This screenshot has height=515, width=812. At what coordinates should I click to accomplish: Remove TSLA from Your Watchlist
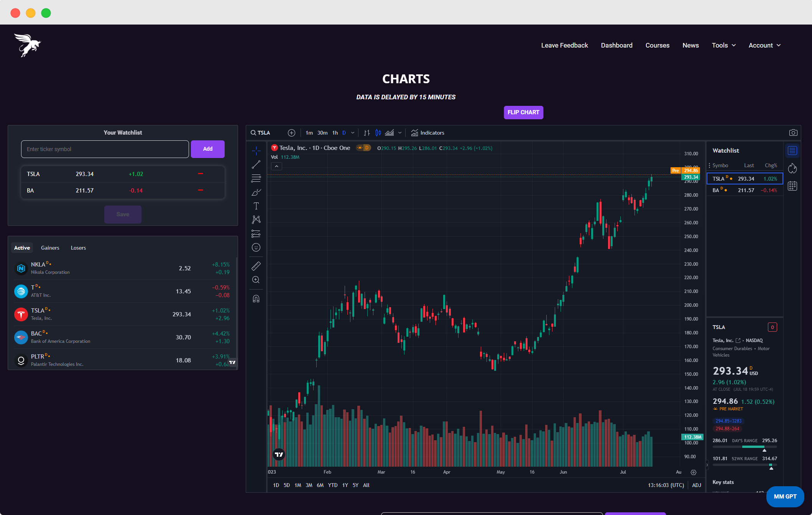(201, 174)
